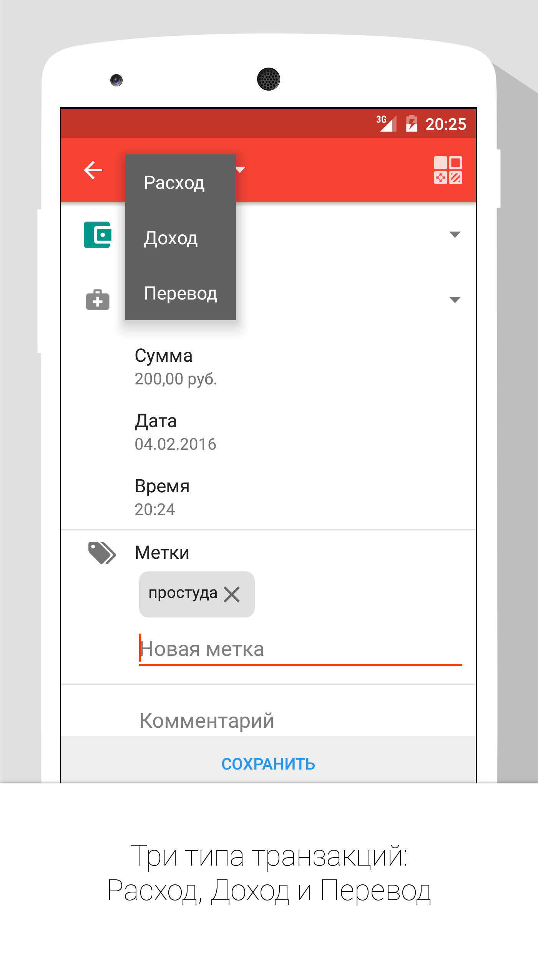Select 'Перевод' from the type menu
The width and height of the screenshot is (538, 980).
[181, 293]
